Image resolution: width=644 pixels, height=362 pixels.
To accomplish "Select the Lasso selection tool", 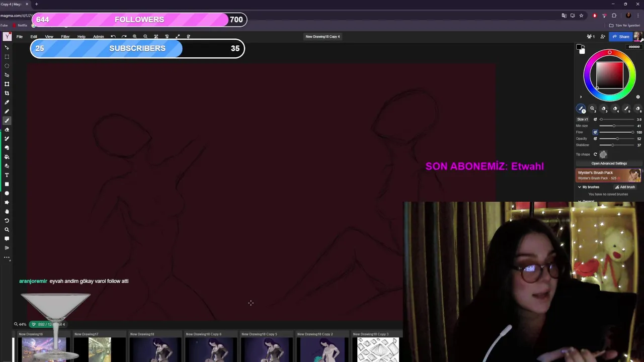I will pos(7,75).
